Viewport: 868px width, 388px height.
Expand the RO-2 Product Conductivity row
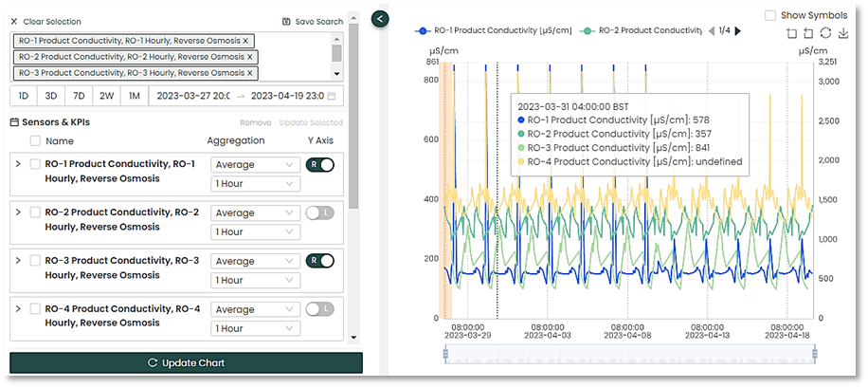click(x=17, y=212)
